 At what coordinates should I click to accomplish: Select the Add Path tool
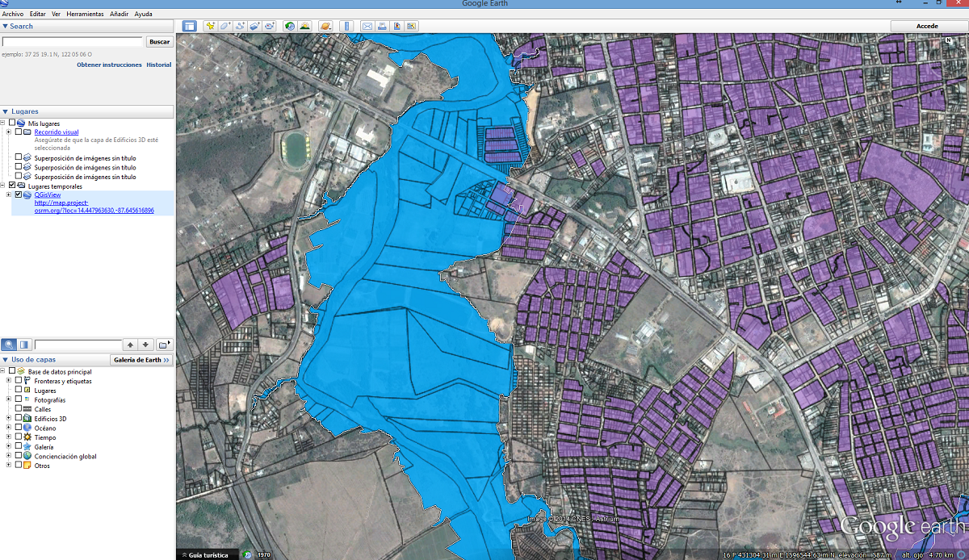coord(239,27)
